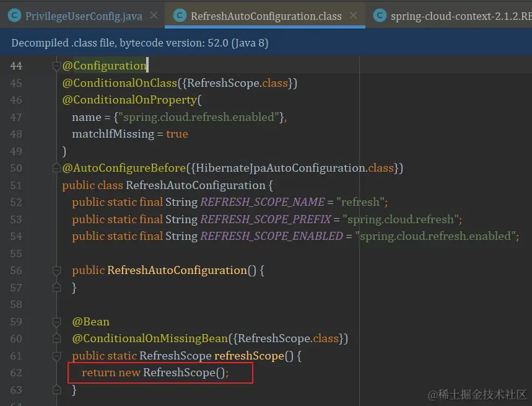Click the RefreshAutoConfiguration class name on line 51
Viewport: 532px width, 406px height.
[196, 185]
